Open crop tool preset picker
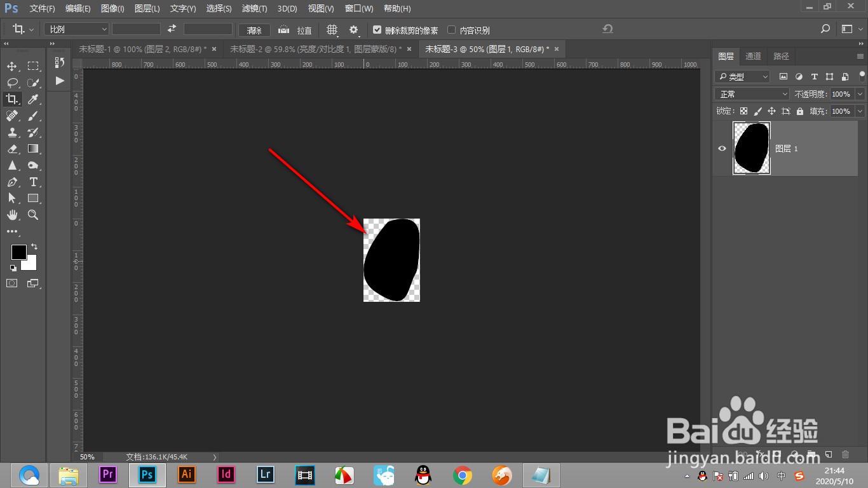 tap(24, 29)
